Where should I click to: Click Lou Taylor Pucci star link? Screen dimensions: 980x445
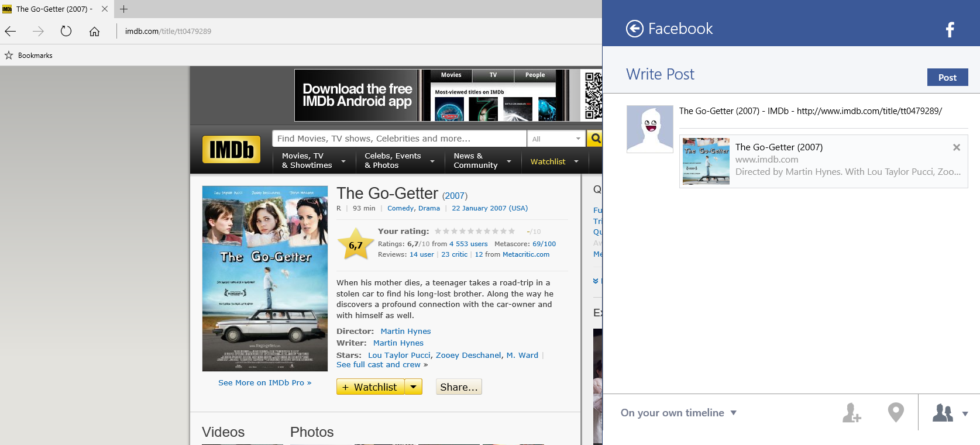(399, 355)
